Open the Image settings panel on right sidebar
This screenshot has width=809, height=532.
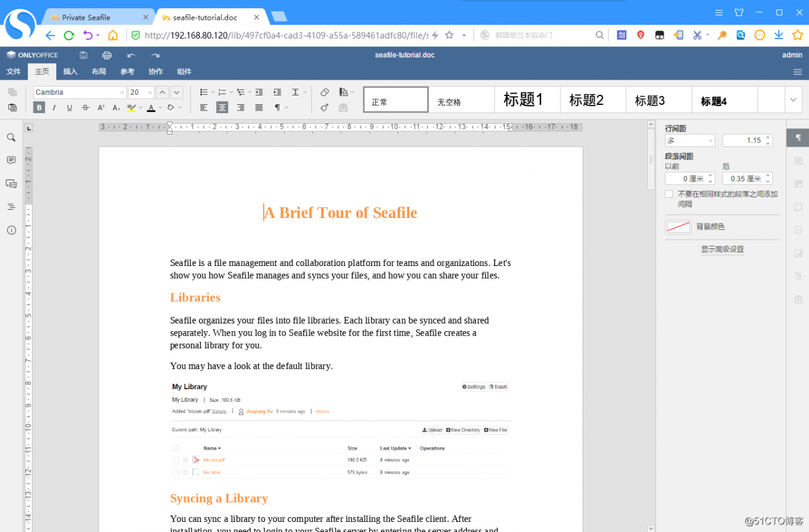798,184
